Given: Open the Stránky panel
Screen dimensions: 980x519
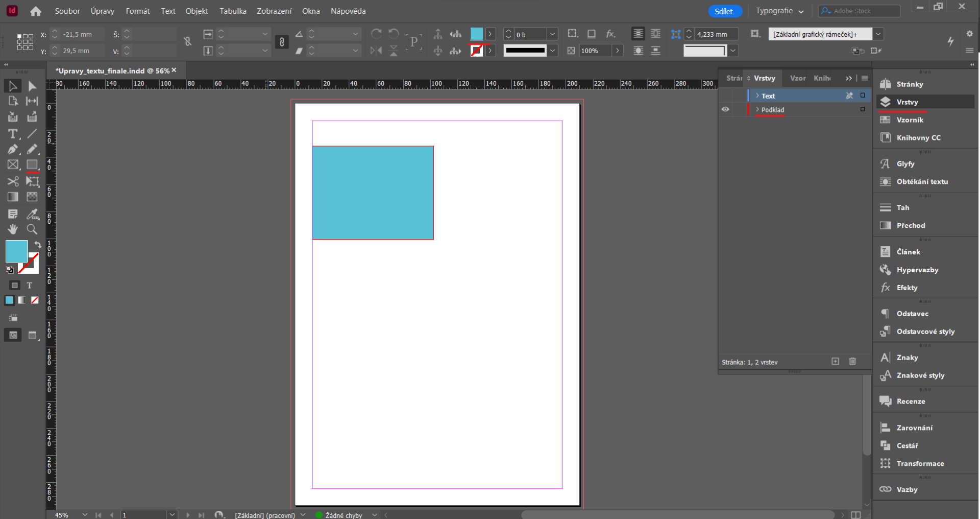Looking at the screenshot, I should (909, 84).
